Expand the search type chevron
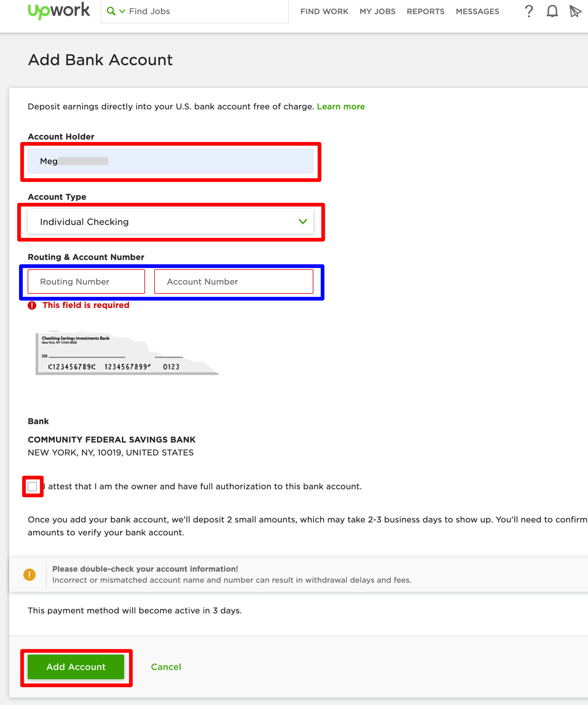The height and width of the screenshot is (705, 588). pos(122,11)
